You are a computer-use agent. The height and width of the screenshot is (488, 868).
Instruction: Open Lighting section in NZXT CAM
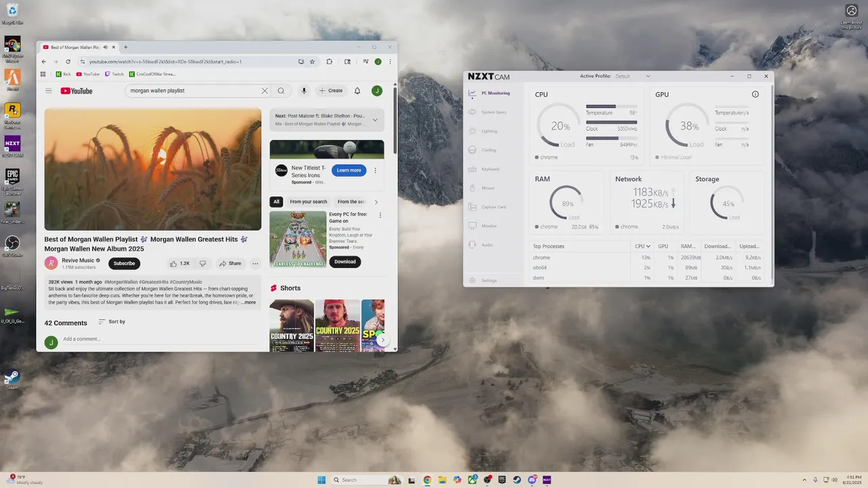pos(483,131)
